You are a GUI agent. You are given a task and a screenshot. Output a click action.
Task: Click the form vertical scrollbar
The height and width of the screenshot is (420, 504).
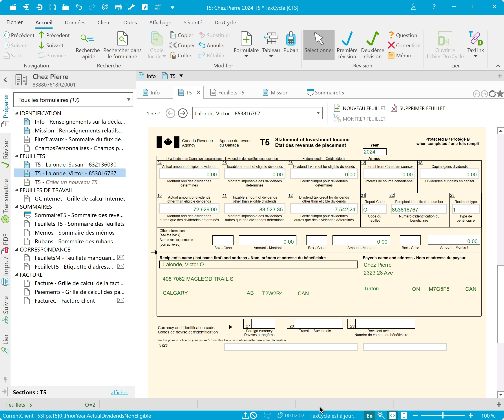500,304
